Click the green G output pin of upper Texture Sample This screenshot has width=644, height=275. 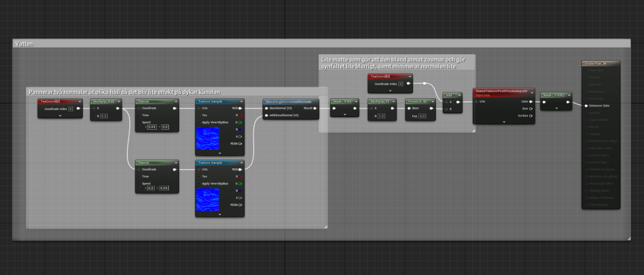240,122
